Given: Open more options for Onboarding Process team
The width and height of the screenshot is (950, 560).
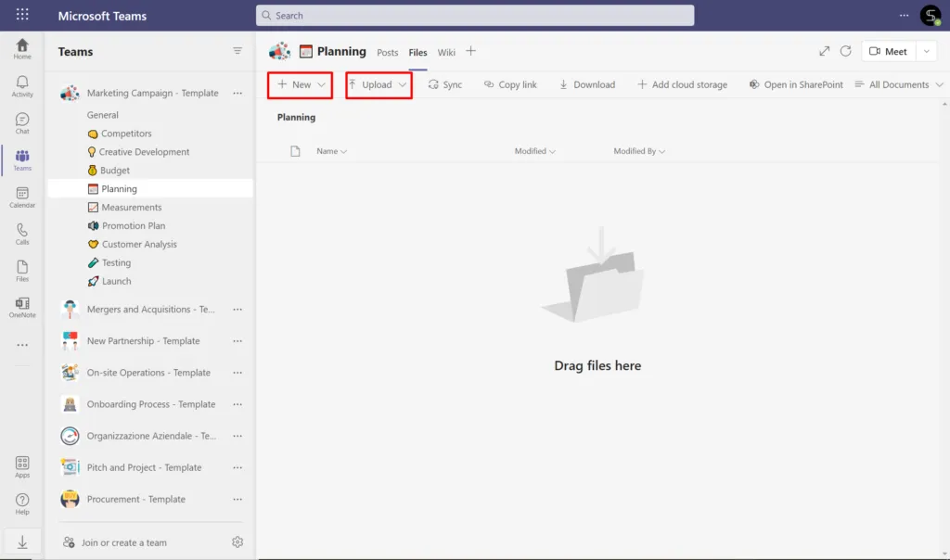Looking at the screenshot, I should (237, 404).
